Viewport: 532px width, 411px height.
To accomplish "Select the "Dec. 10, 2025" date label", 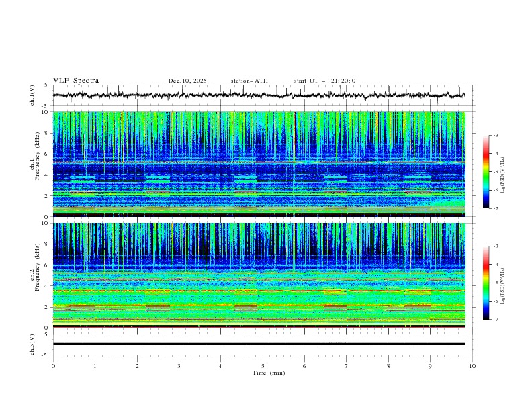I will point(187,81).
